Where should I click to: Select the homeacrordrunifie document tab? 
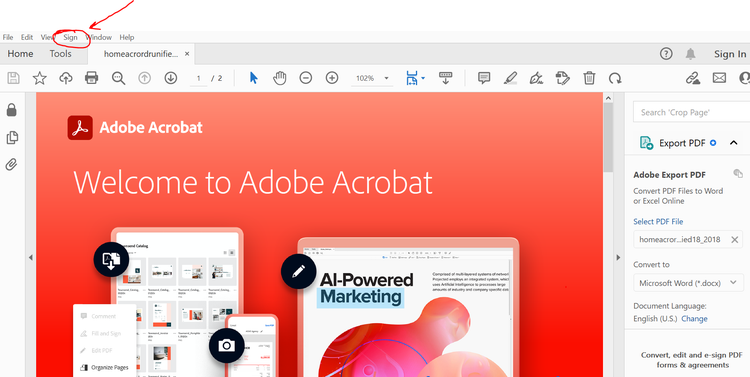pyautogui.click(x=141, y=54)
